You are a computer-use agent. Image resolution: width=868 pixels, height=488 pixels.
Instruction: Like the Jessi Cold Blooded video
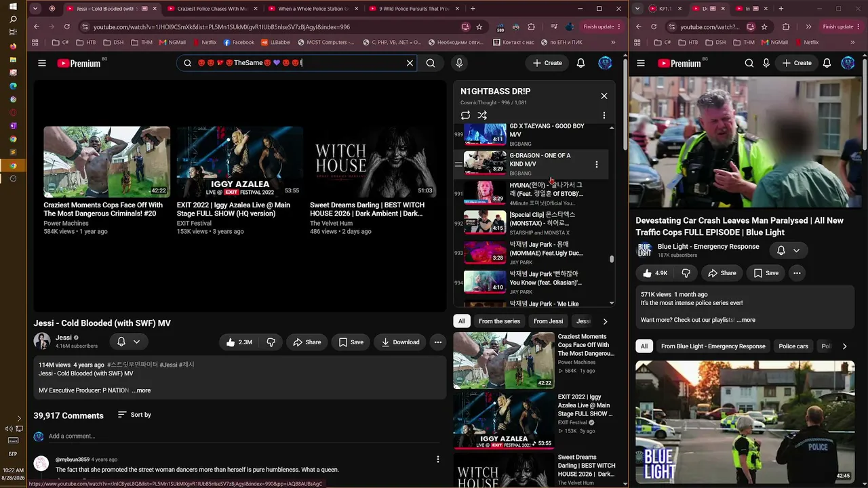(x=238, y=342)
